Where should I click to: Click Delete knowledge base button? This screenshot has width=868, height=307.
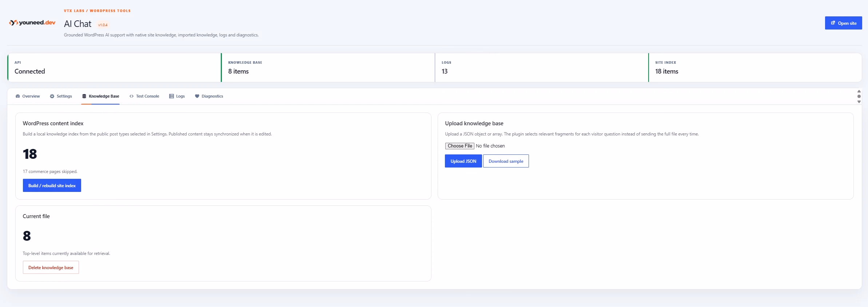click(x=51, y=267)
